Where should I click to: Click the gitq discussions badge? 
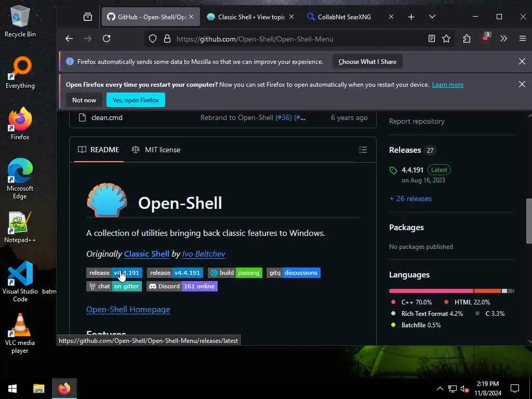pyautogui.click(x=294, y=273)
